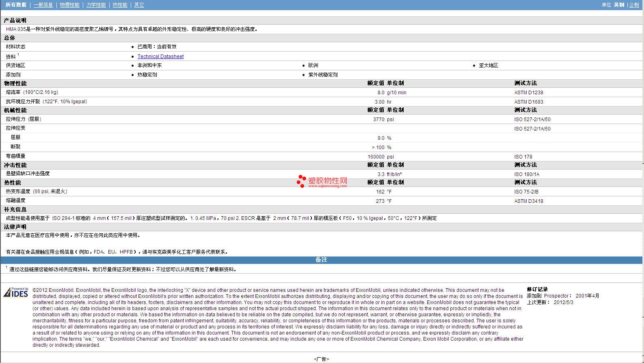644x363 pixels.
Task: Select the 紫外线稳定剂 additive entry
Action: [323, 75]
